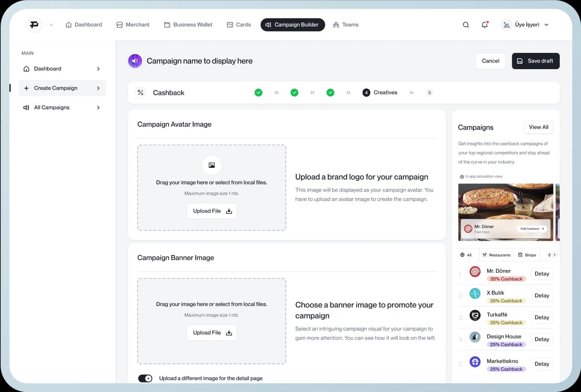
Task: Open the notifications bell
Action: (x=485, y=25)
